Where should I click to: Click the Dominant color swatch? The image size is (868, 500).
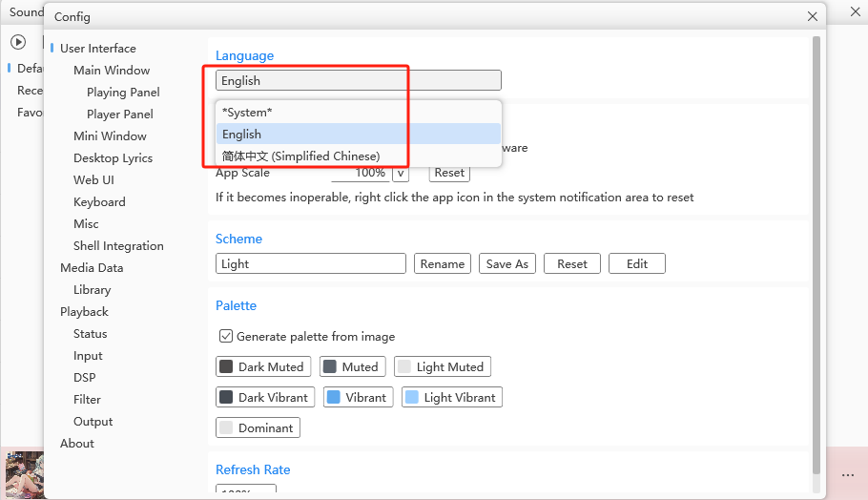click(258, 427)
